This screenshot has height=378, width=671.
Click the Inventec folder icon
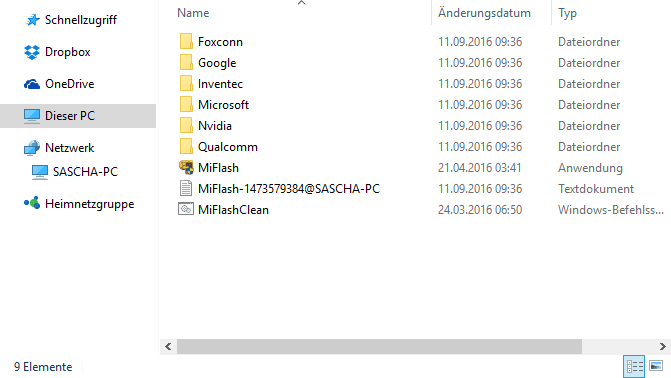(x=186, y=83)
